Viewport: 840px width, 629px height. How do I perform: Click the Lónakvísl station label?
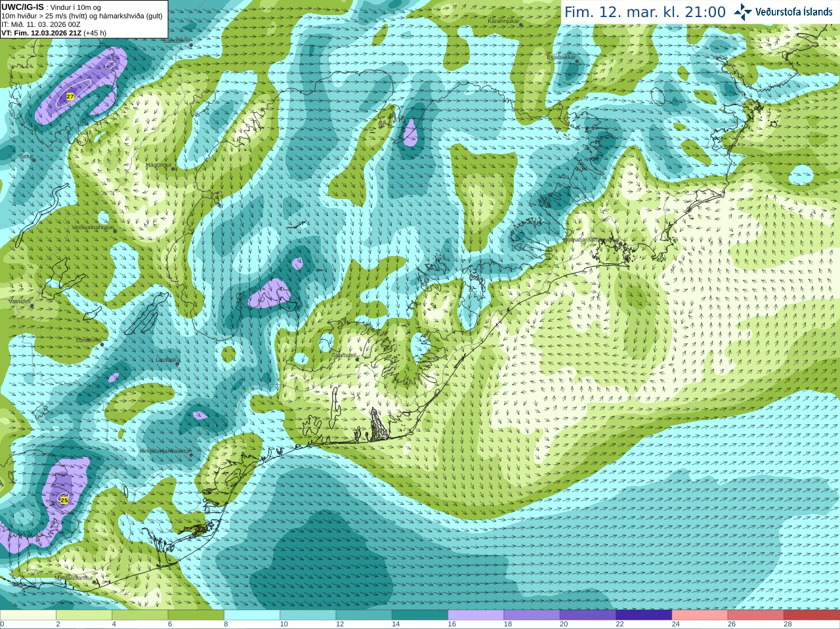coord(87,340)
